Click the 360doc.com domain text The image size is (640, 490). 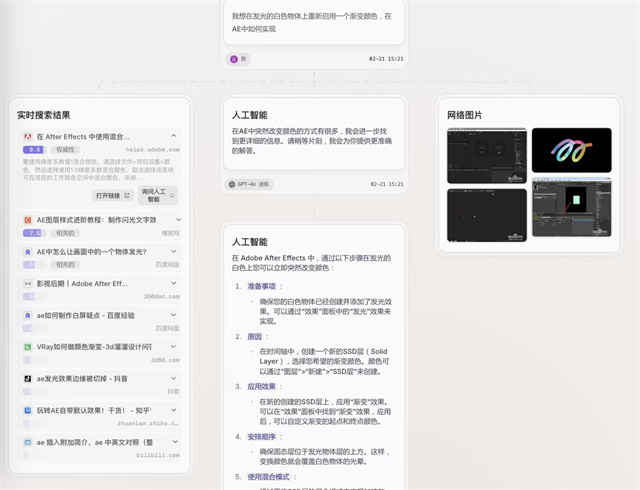click(x=162, y=296)
